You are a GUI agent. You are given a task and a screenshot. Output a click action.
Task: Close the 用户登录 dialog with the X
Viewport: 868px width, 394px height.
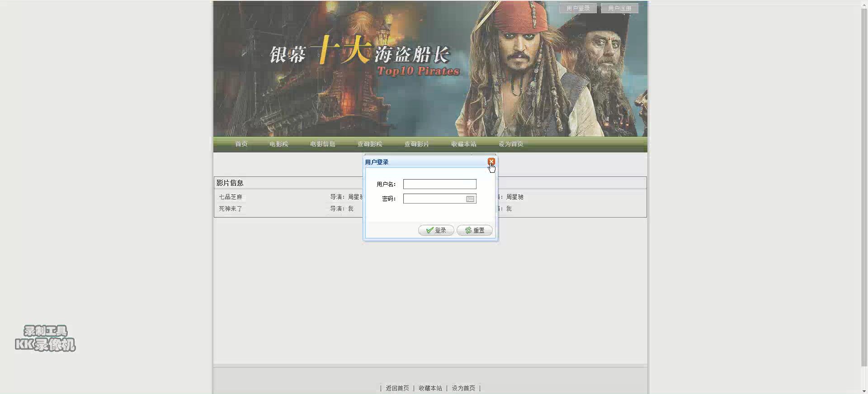(491, 161)
